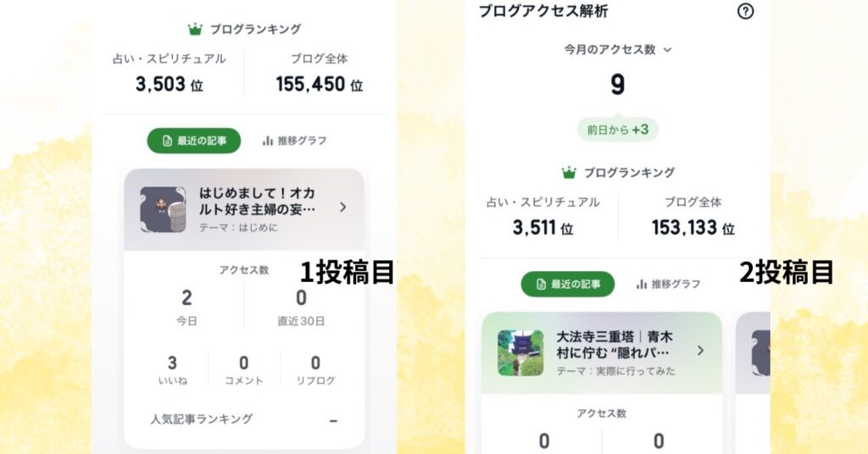
Task: Click the 前日から +3 badge
Action: tap(618, 130)
